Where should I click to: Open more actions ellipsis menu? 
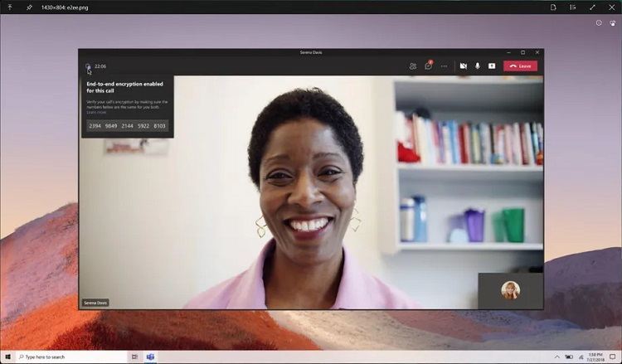point(444,66)
